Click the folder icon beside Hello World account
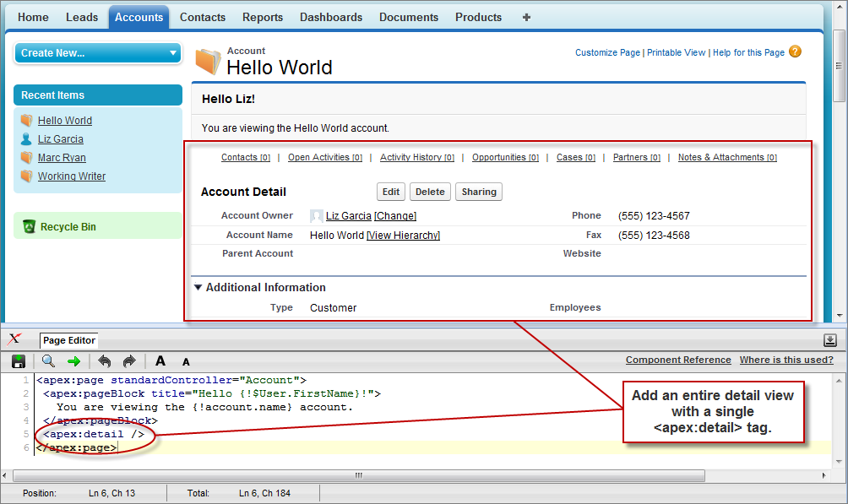848x504 pixels. [x=206, y=61]
